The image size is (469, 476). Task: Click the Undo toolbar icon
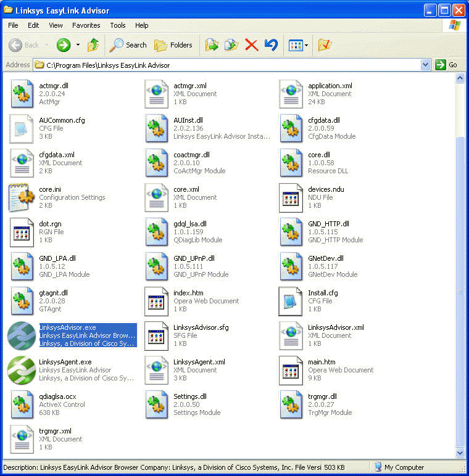tap(271, 45)
